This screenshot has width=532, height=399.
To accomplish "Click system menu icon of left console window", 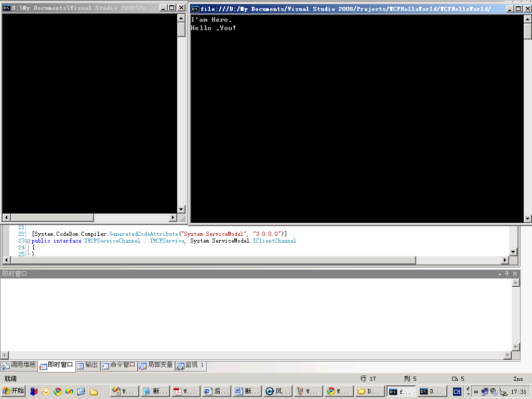I will 7,8.
